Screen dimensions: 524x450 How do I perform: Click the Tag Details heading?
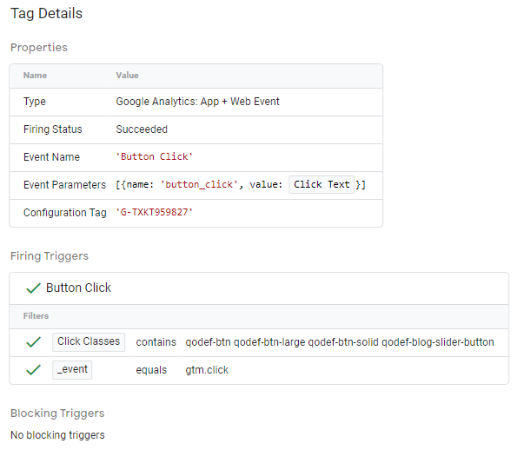[46, 14]
